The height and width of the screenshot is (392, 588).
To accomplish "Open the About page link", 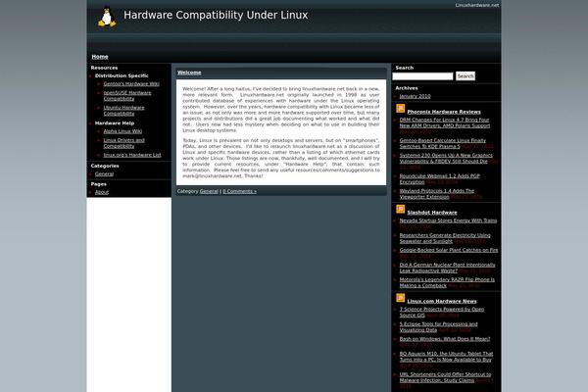I will tap(102, 192).
